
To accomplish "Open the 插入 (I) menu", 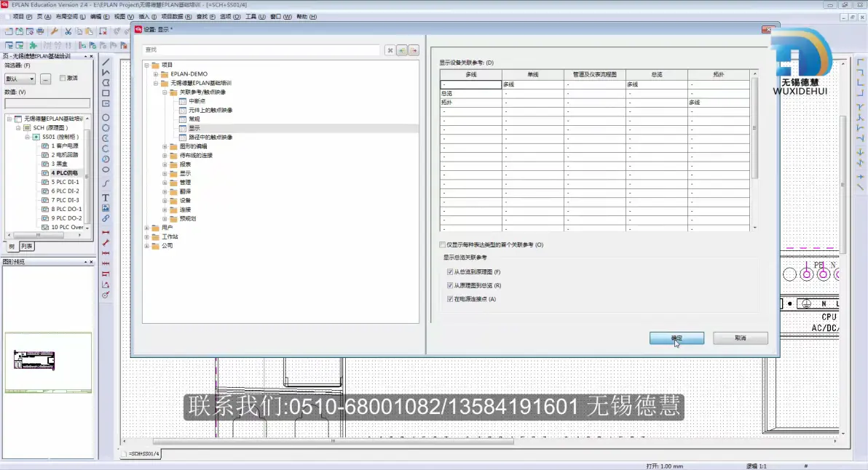I will click(x=147, y=17).
